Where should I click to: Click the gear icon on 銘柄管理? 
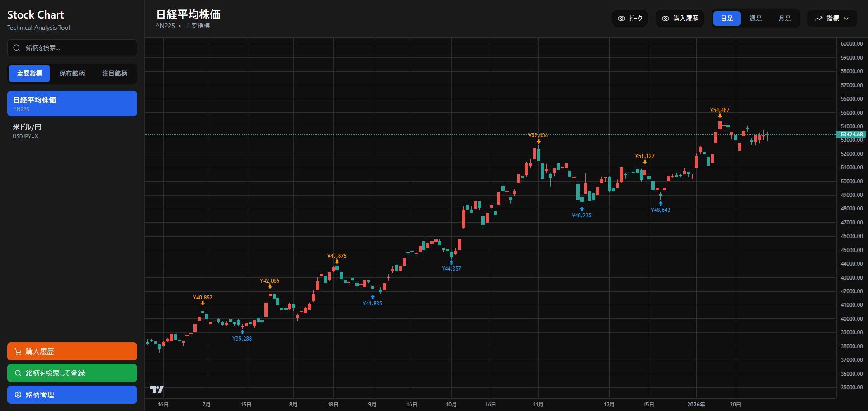pos(18,395)
